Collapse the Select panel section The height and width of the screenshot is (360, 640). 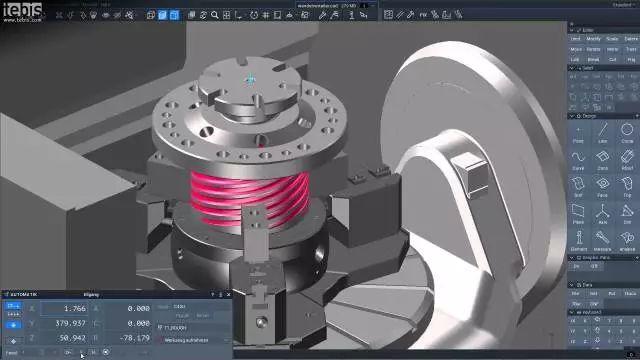pos(572,68)
